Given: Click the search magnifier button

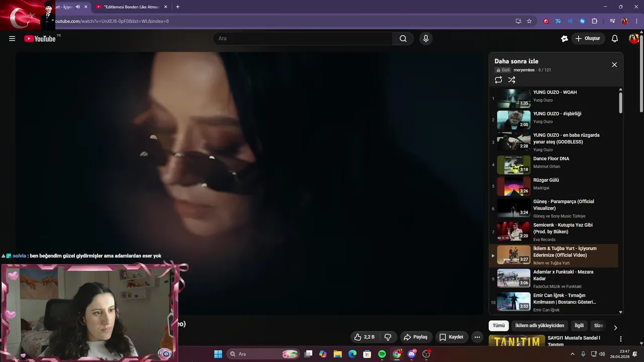Looking at the screenshot, I should tap(403, 39).
